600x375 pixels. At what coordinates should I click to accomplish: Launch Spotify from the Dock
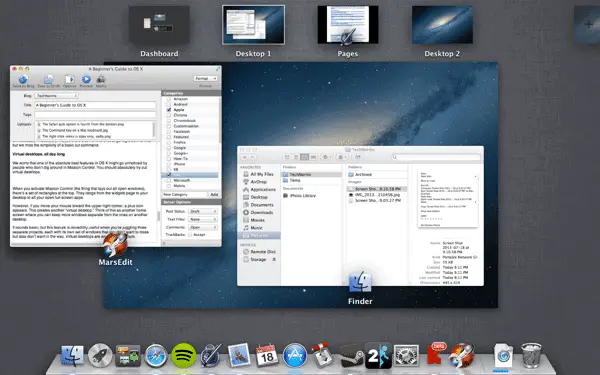click(x=183, y=356)
